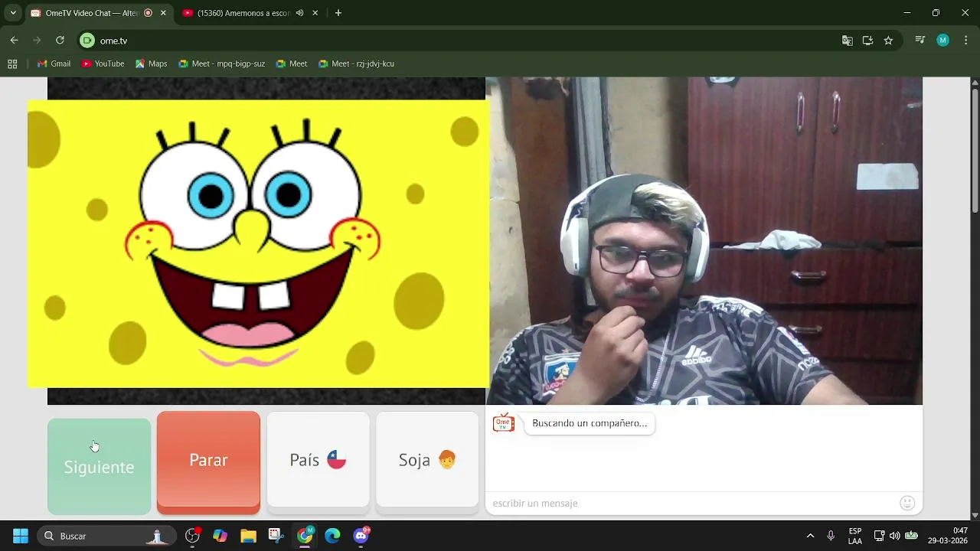Open the tab search dropdown
The image size is (980, 551).
(x=12, y=13)
